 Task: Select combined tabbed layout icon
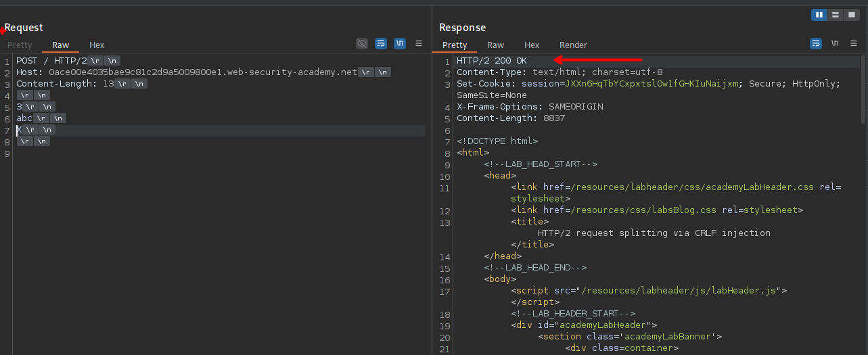coord(851,14)
